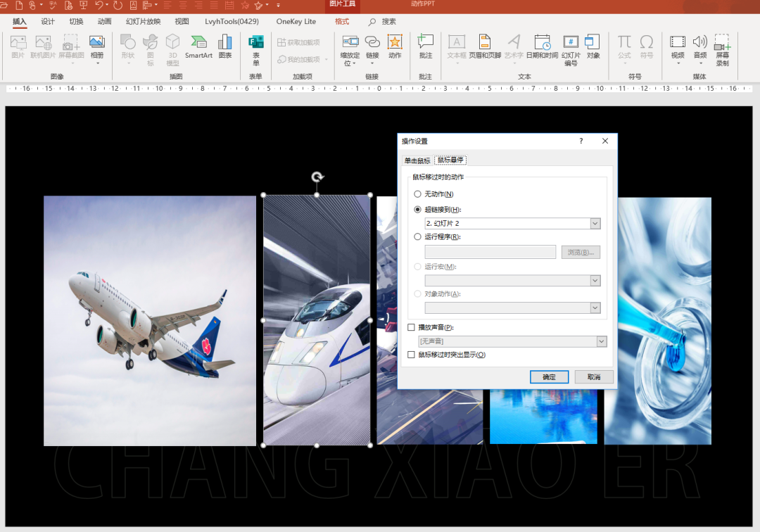The width and height of the screenshot is (760, 532).
Task: Click the redo icon in quick access toolbar
Action: 118,6
